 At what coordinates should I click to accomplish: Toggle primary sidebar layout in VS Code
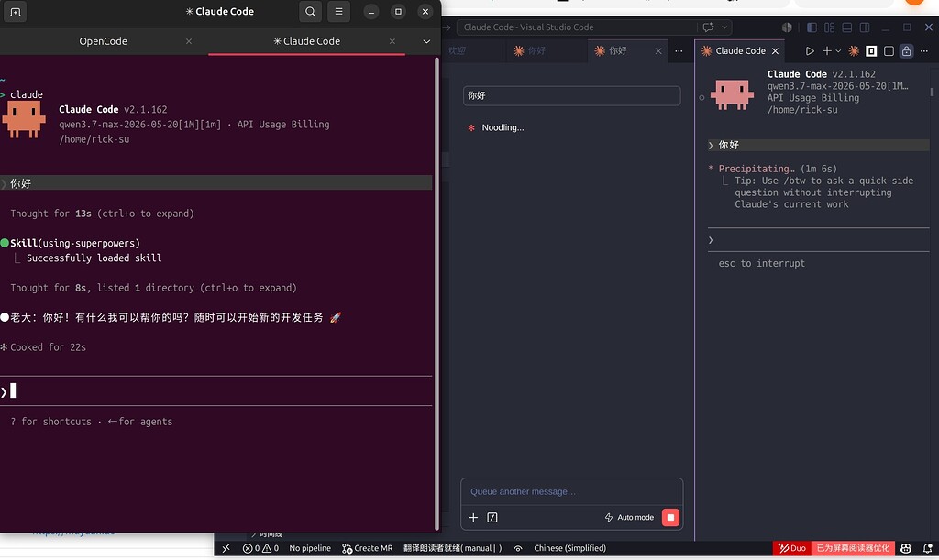pyautogui.click(x=812, y=27)
